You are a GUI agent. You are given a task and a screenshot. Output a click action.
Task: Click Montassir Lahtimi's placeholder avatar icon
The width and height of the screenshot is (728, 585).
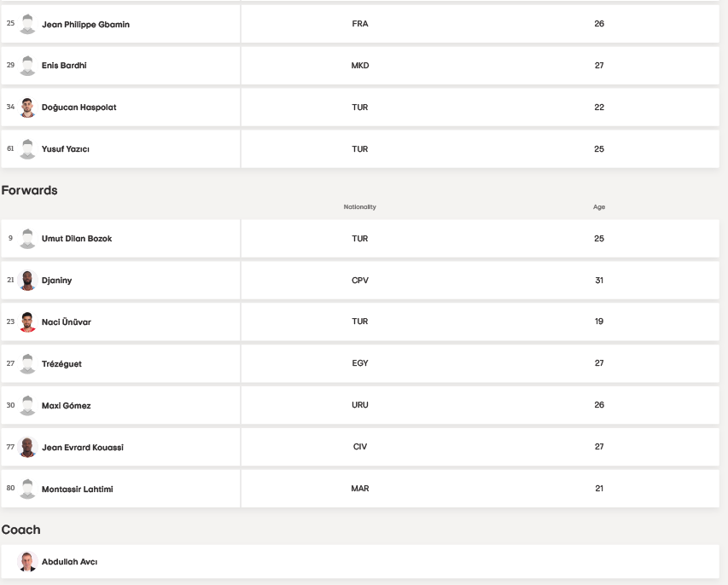[27, 489]
